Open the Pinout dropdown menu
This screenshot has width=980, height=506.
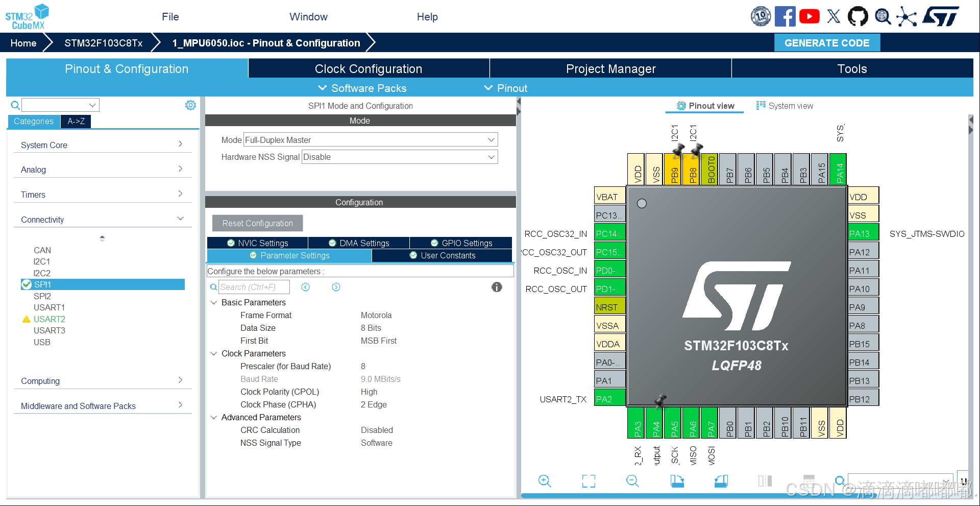pos(505,88)
